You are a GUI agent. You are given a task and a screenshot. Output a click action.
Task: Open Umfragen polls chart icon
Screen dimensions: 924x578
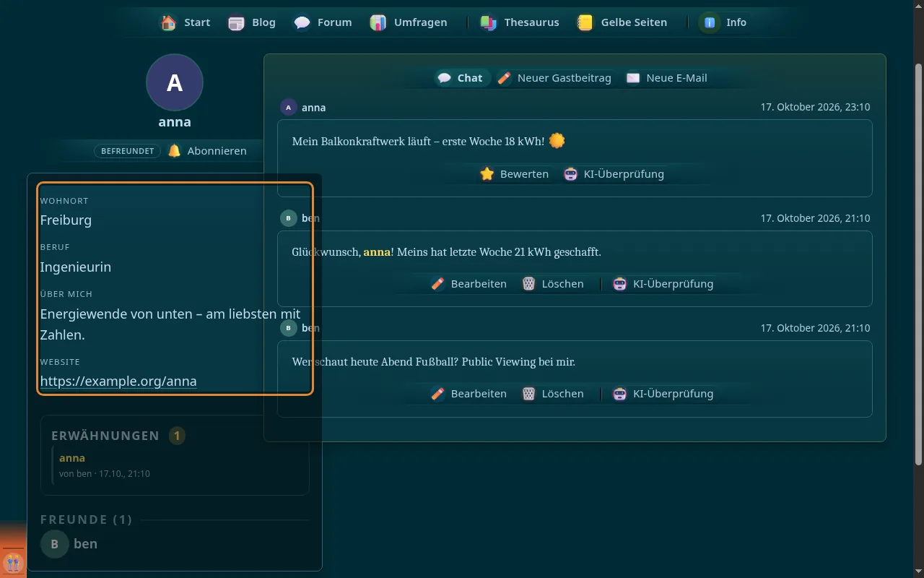click(378, 22)
